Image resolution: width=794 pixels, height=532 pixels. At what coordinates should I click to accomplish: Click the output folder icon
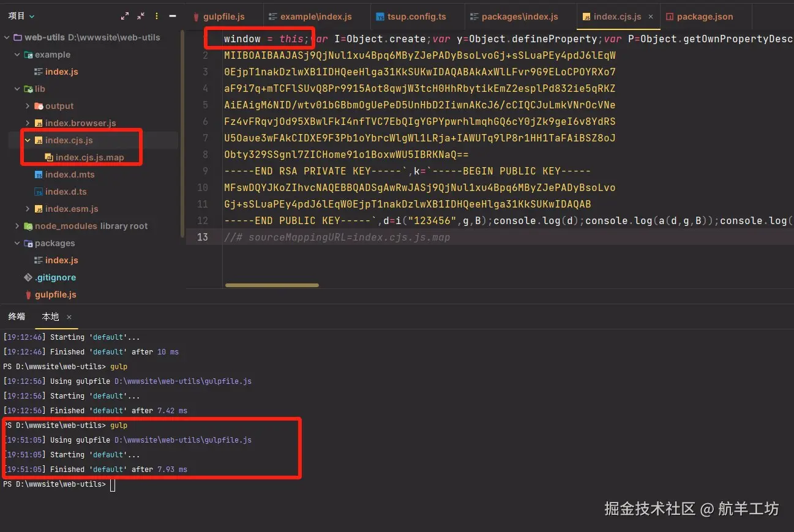[x=39, y=106]
